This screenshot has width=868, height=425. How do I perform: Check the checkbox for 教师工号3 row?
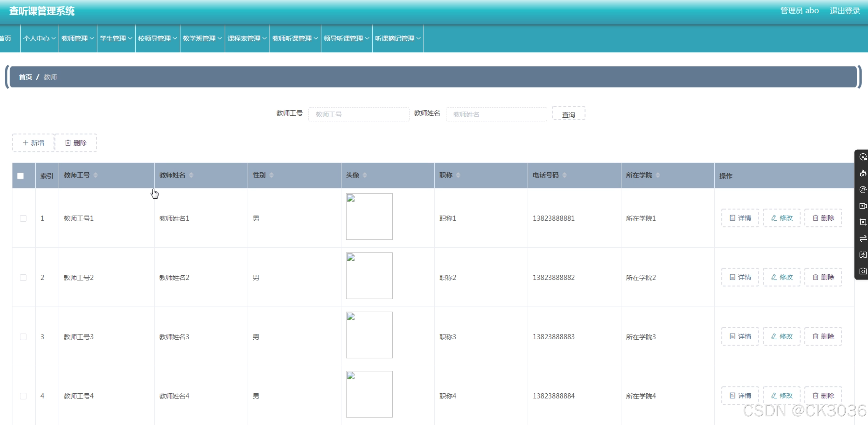pyautogui.click(x=23, y=337)
